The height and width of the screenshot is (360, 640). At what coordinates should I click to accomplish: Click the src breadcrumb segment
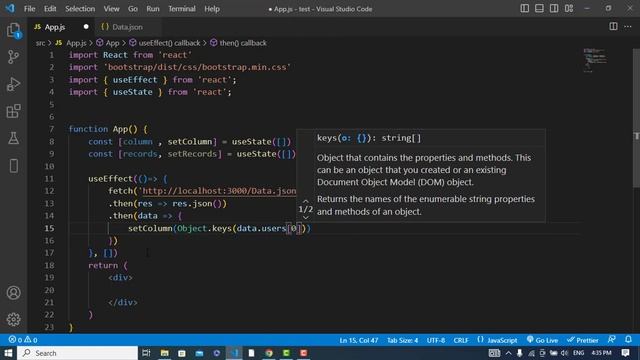(x=40, y=43)
